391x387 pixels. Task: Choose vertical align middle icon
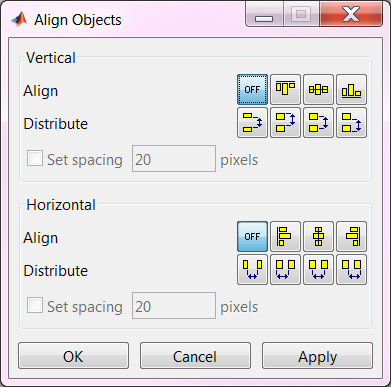(x=318, y=89)
